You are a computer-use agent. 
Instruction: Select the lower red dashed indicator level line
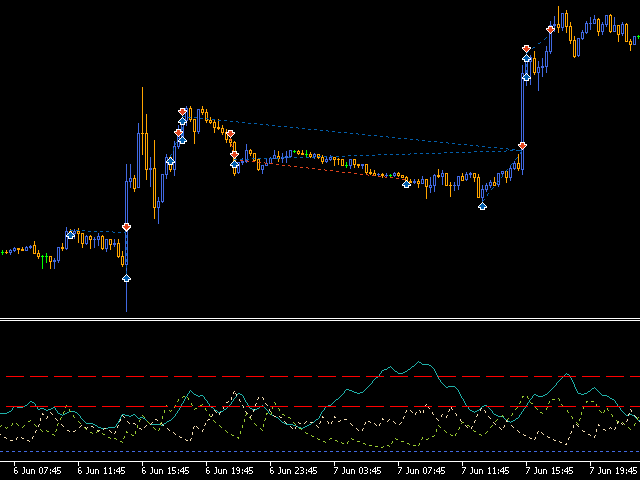(322, 407)
